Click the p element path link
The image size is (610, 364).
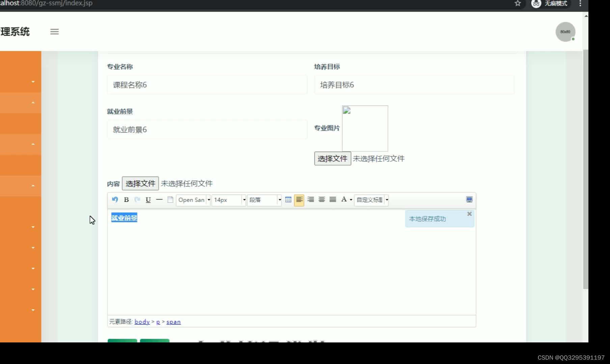tap(158, 322)
